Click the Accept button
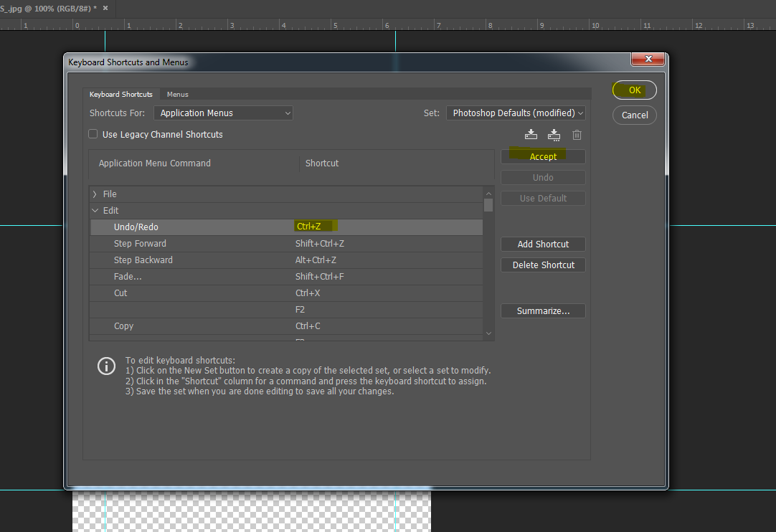Screen dimensions: 776x532 tap(543, 156)
